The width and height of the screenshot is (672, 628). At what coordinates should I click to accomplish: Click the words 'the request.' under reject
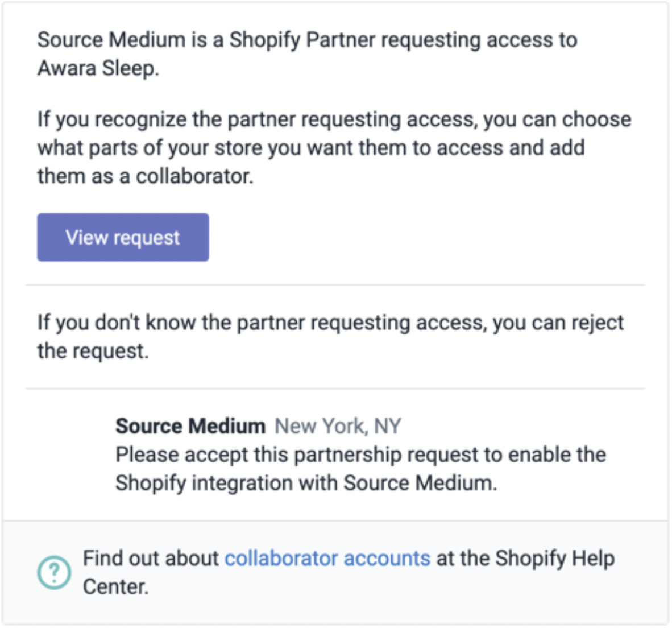[93, 350]
